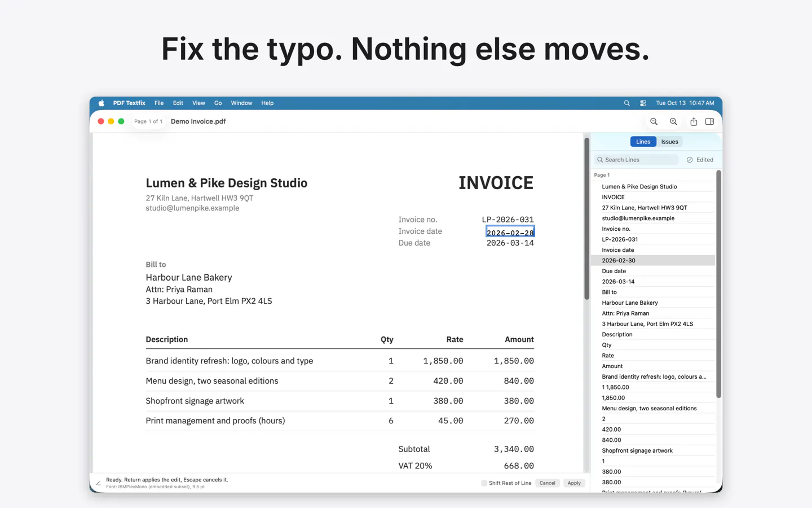
Task: Click 'Lumen & Pike Design Studio' heading in document
Action: click(227, 183)
